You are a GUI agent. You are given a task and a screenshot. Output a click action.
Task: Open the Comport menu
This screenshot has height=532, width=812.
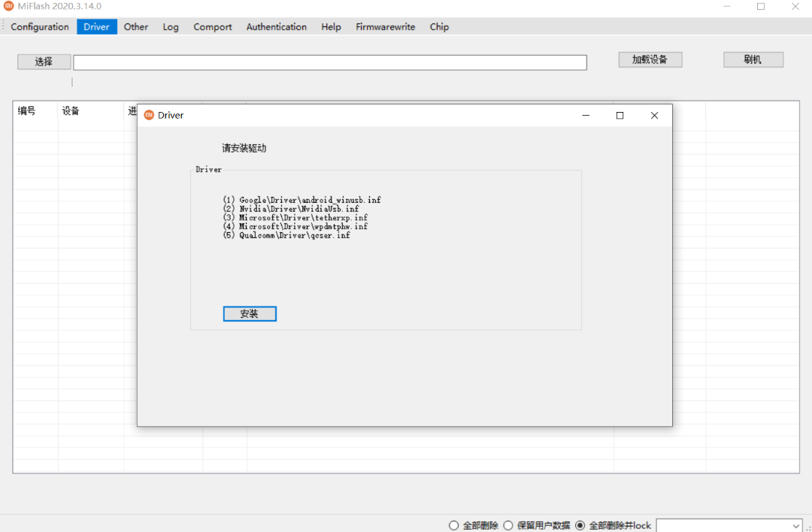(212, 26)
